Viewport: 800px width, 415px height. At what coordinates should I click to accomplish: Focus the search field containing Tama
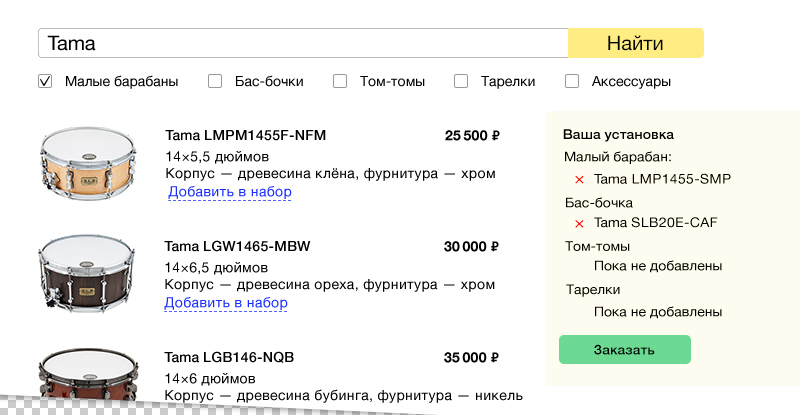302,44
